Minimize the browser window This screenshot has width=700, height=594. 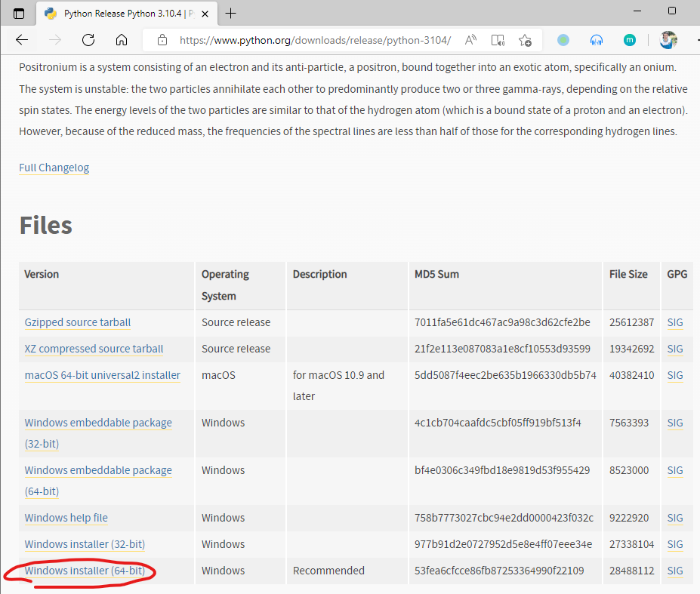tap(637, 11)
